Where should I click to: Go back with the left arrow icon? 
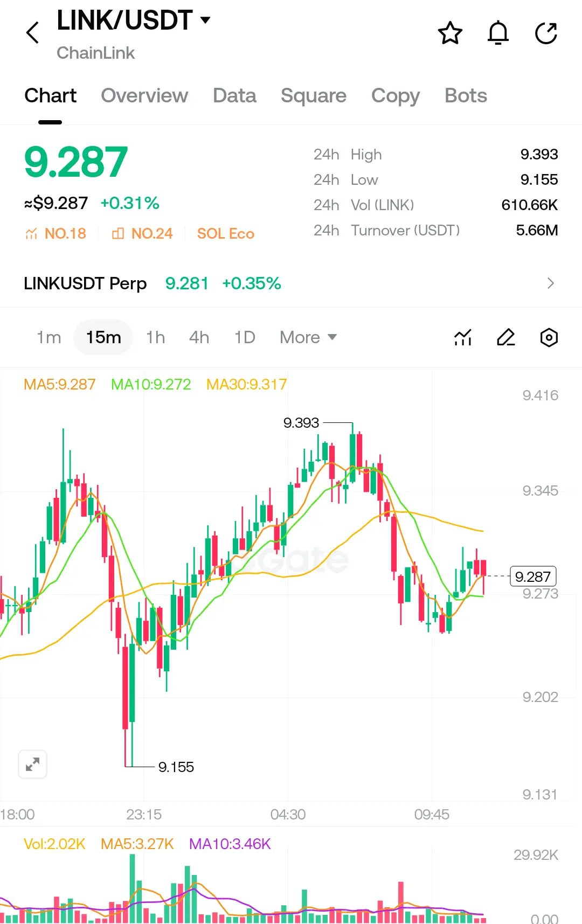[x=33, y=32]
